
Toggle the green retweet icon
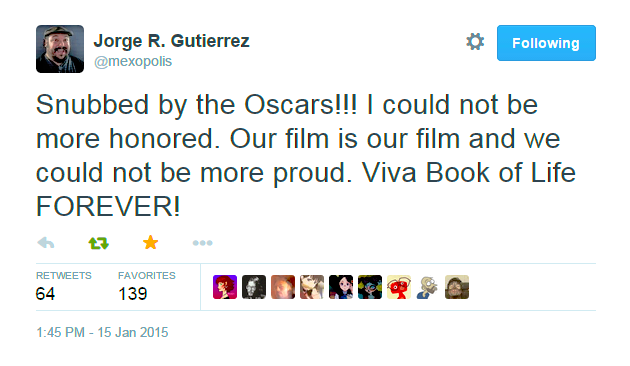click(98, 243)
